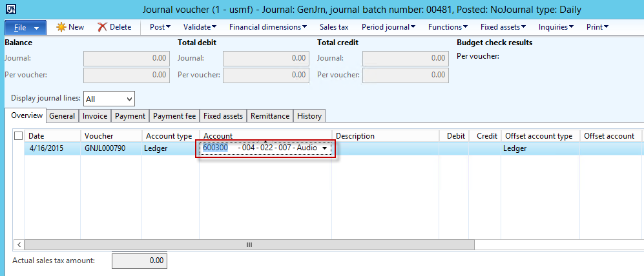Click the Actual sales tax amount field
The height and width of the screenshot is (276, 644).
pyautogui.click(x=140, y=261)
